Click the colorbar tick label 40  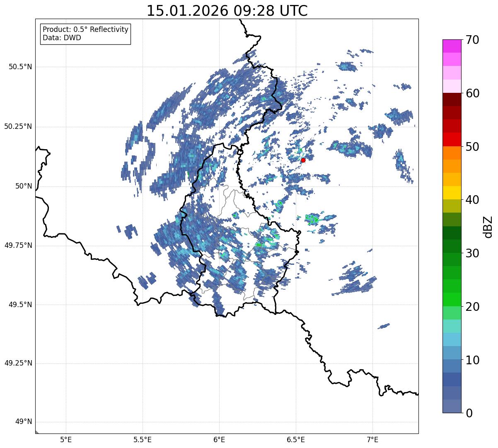(x=472, y=200)
